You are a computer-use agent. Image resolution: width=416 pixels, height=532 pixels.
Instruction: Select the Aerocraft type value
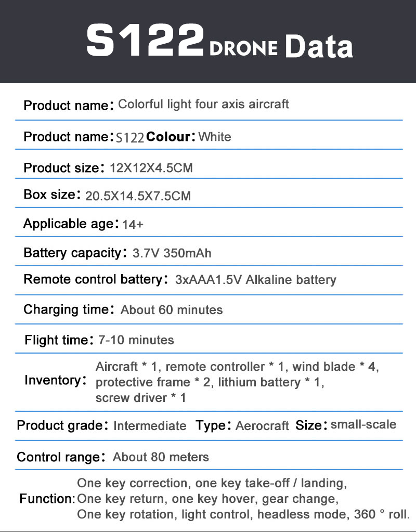pyautogui.click(x=262, y=426)
